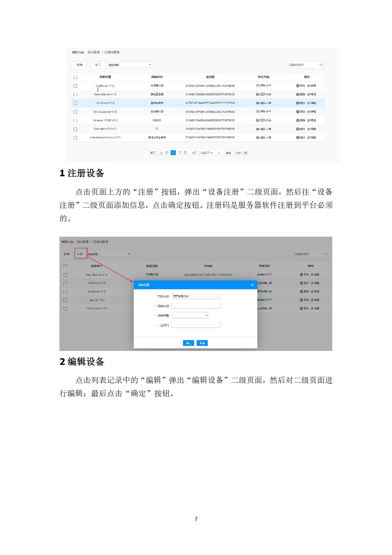Check the Teacher V1.0 row checkbox

(65, 300)
